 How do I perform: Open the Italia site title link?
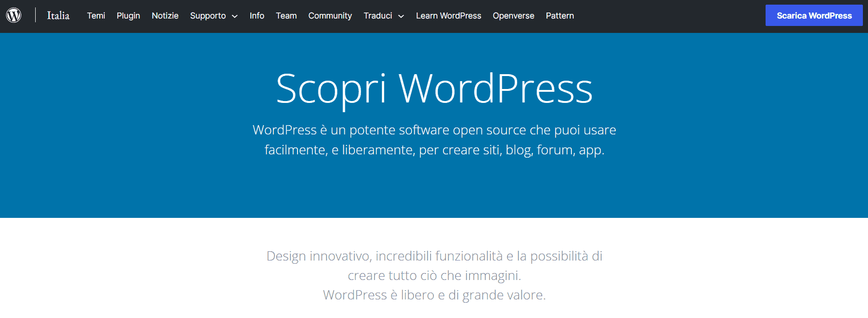pyautogui.click(x=58, y=15)
